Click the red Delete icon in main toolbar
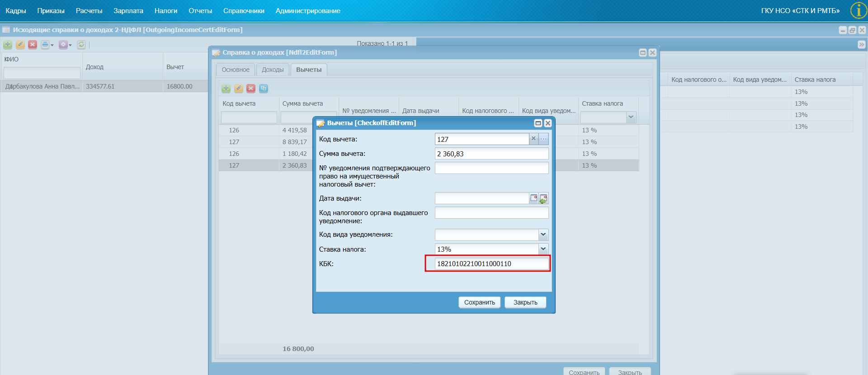This screenshot has height=375, width=868. tap(33, 44)
